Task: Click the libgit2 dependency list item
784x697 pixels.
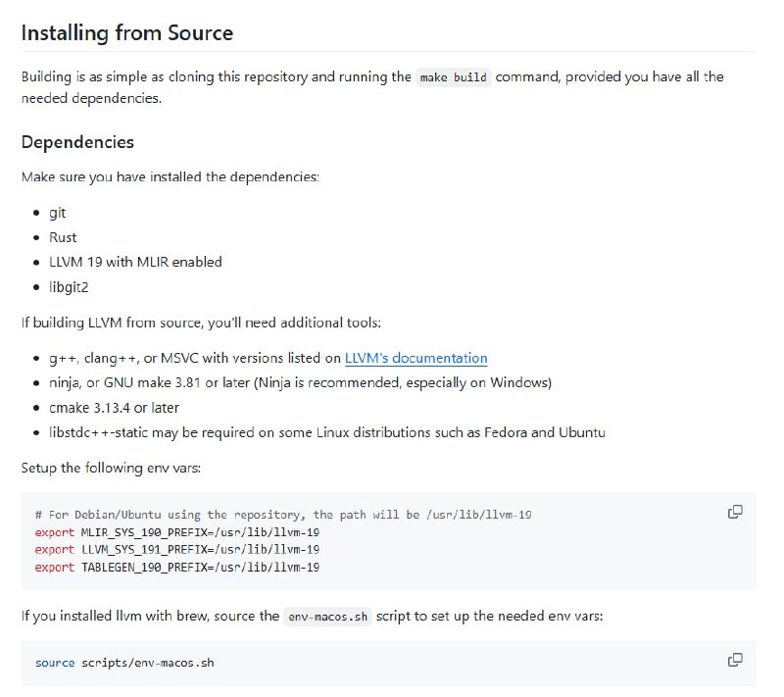Action: 70,287
